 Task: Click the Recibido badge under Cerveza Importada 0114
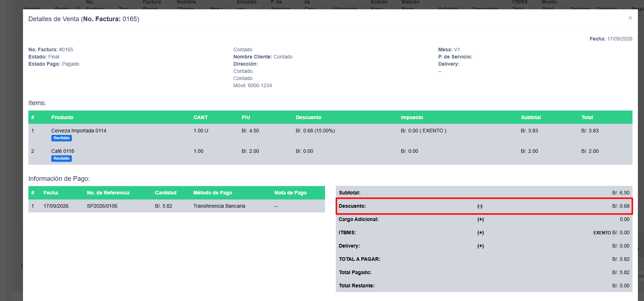[x=61, y=138]
